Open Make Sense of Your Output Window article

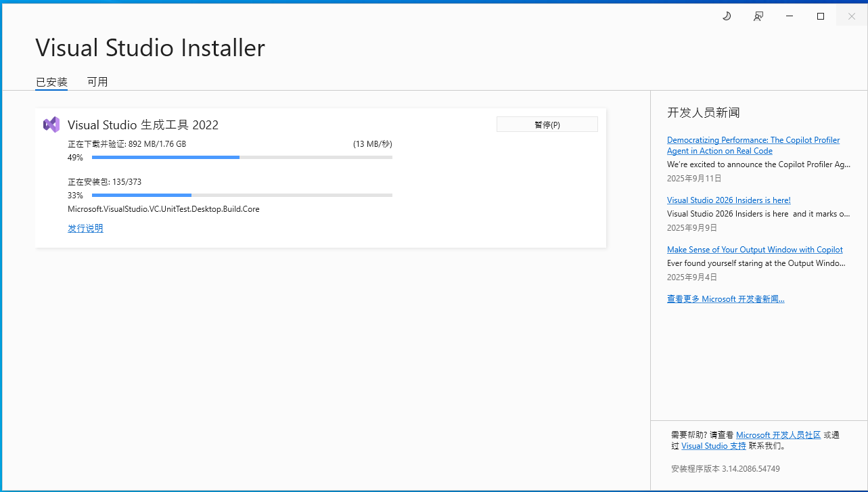pos(755,250)
